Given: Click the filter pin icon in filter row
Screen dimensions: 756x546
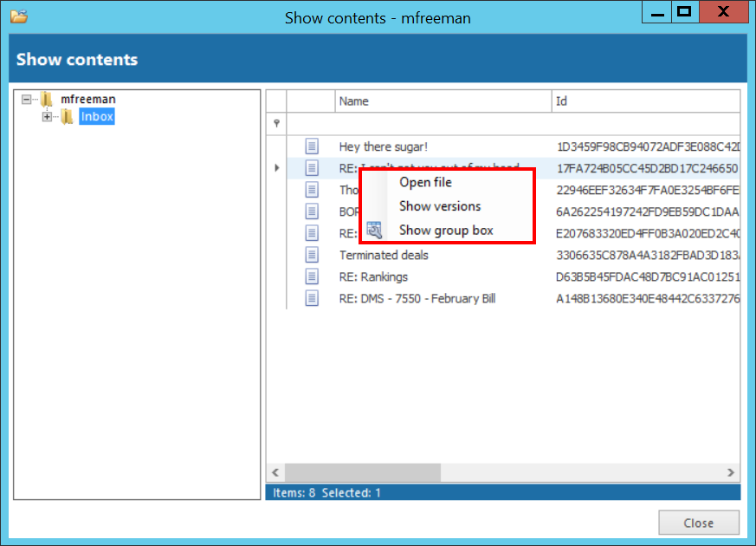Looking at the screenshot, I should 276,124.
